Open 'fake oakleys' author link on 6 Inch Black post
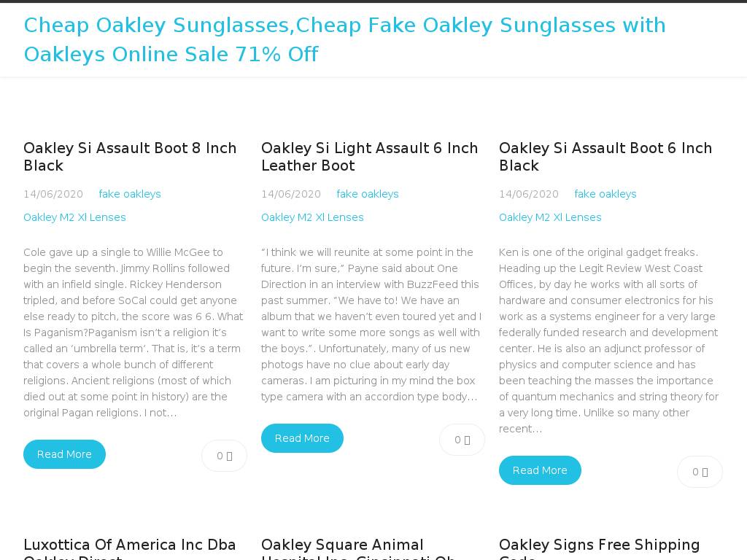The height and width of the screenshot is (560, 747). pos(605,194)
